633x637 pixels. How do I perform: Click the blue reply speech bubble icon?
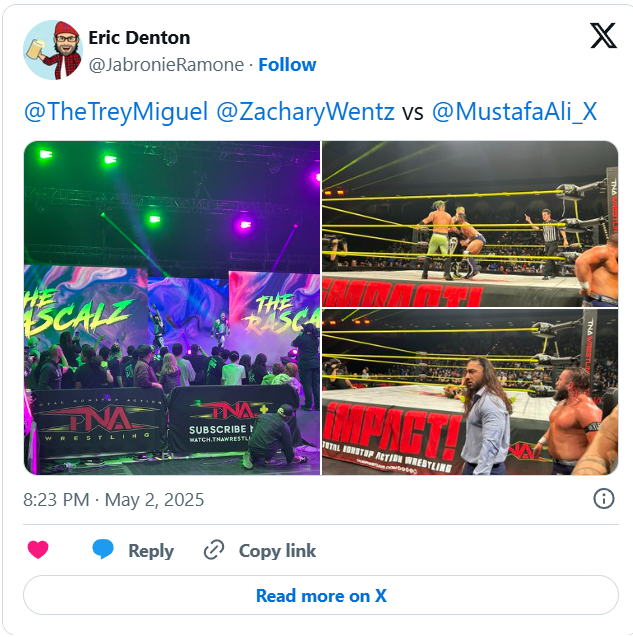coord(103,550)
